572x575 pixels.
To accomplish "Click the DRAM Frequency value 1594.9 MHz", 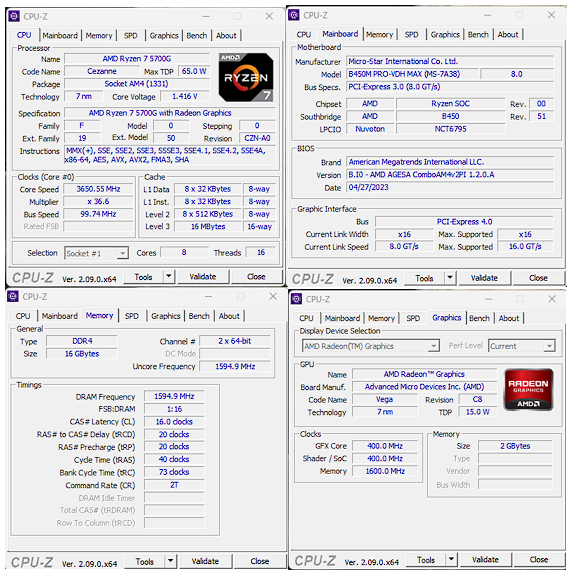I will click(174, 396).
